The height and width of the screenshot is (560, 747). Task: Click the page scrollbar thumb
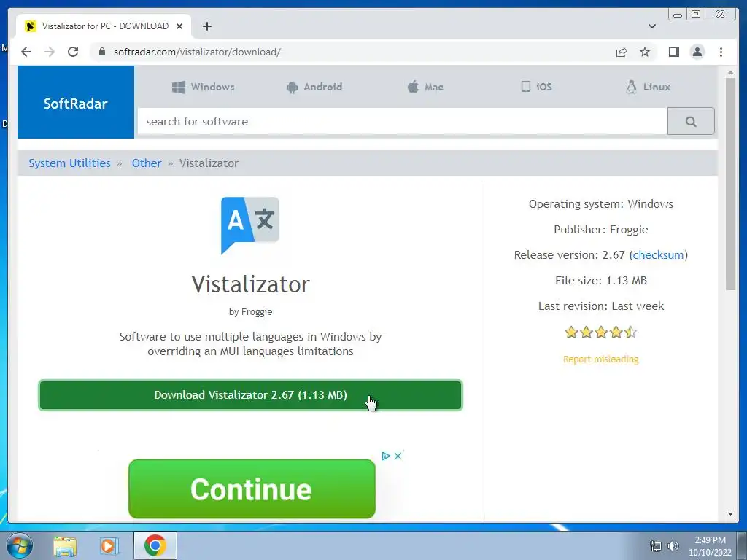coord(730,183)
